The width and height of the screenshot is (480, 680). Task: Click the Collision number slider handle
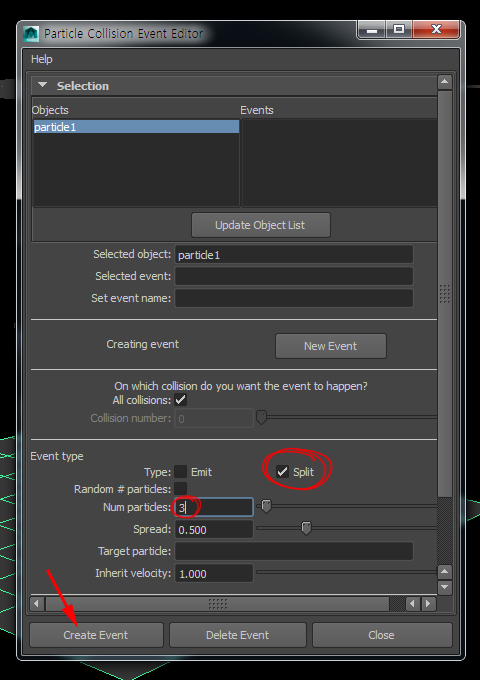click(x=261, y=418)
